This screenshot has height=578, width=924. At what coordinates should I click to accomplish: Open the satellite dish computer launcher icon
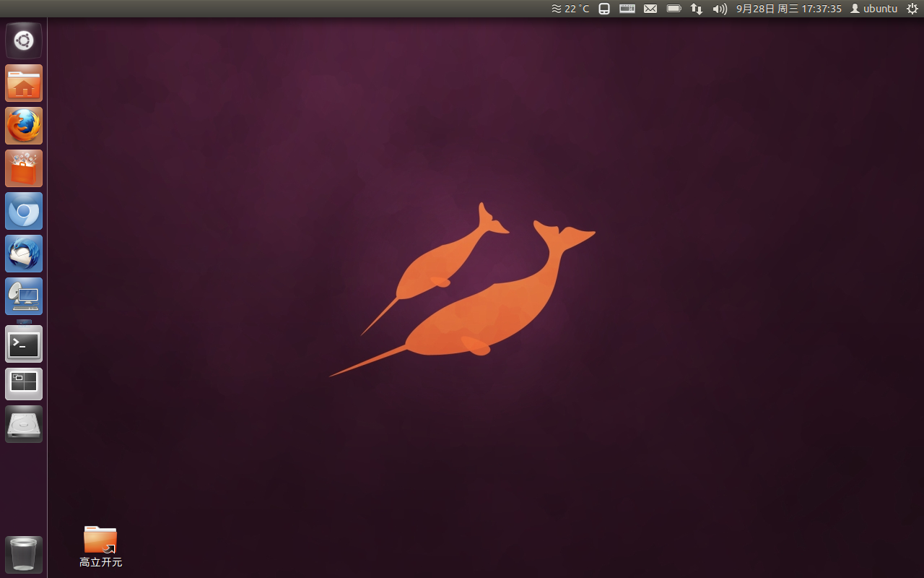pos(24,296)
